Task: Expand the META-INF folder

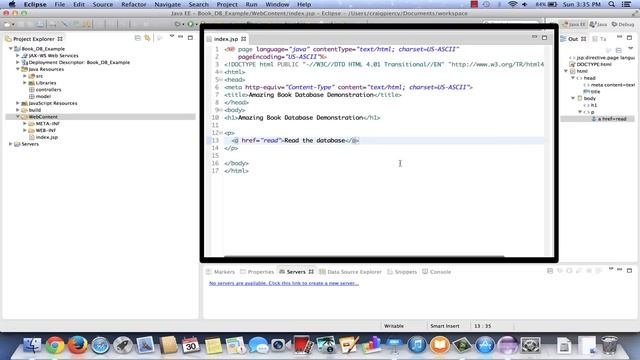Action: tap(25, 124)
